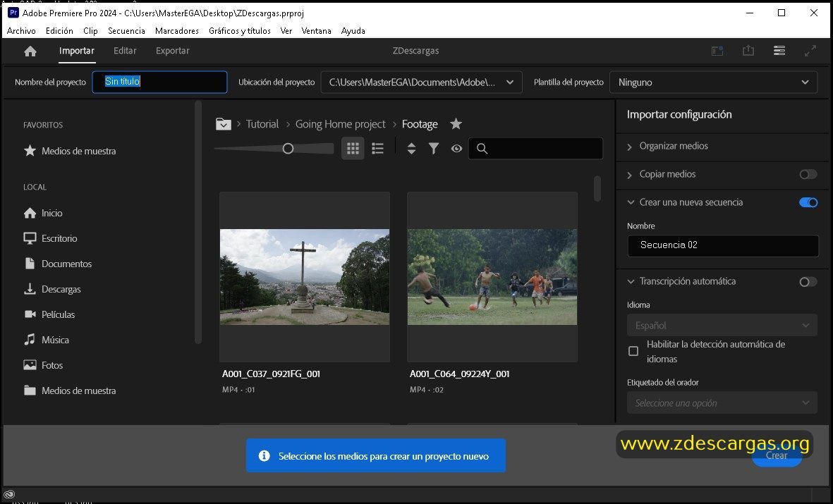The height and width of the screenshot is (504, 833).
Task: Open the Ventana menu
Action: point(316,31)
